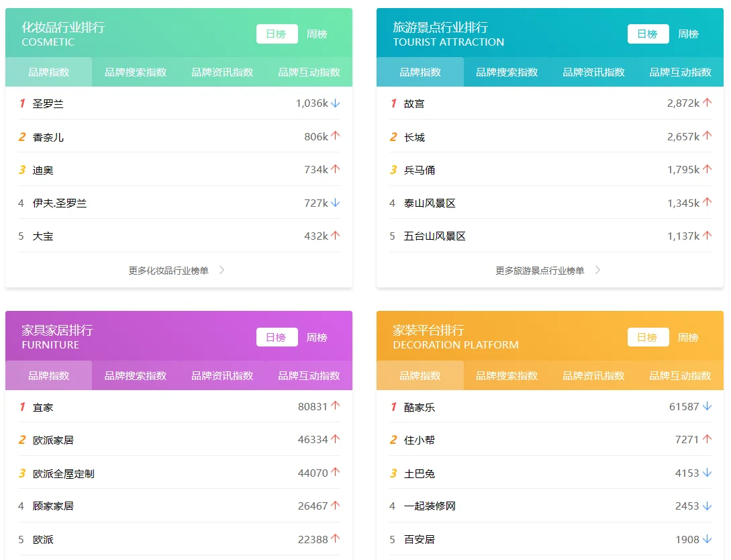The width and height of the screenshot is (731, 560).
Task: Open 品牌互动指数 tab in Decoration Platform card
Action: [680, 375]
